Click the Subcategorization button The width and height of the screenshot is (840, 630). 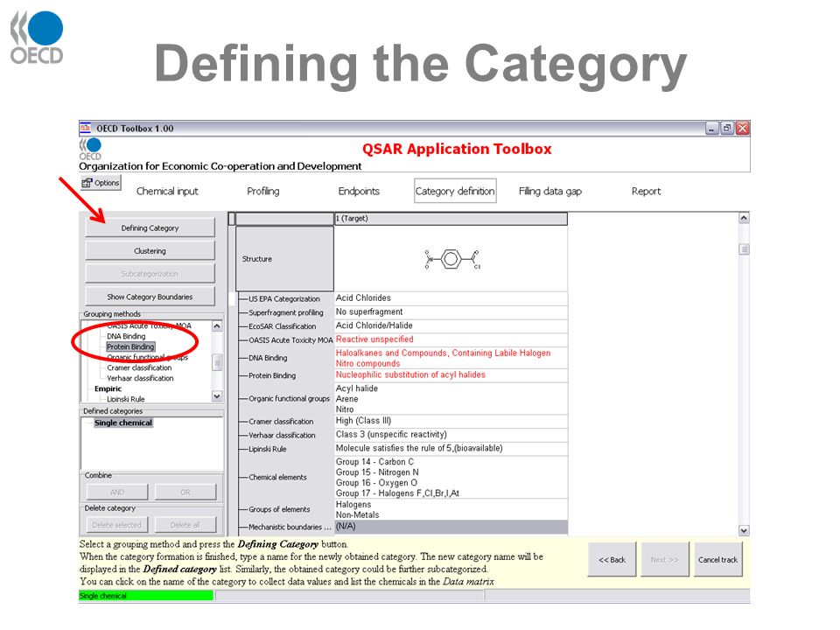tap(150, 274)
